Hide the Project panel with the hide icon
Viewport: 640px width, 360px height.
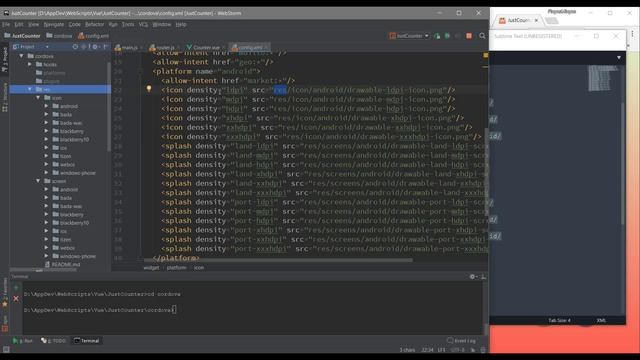[105, 47]
